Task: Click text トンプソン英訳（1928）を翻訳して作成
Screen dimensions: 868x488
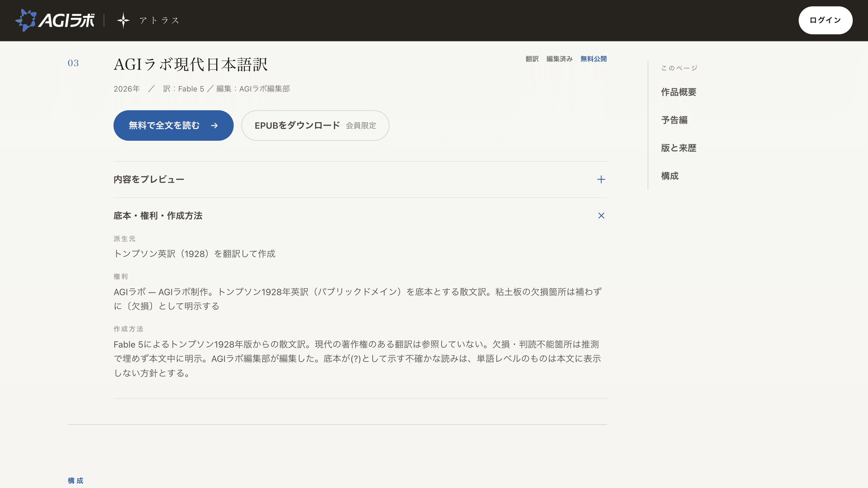Action: coord(194,254)
